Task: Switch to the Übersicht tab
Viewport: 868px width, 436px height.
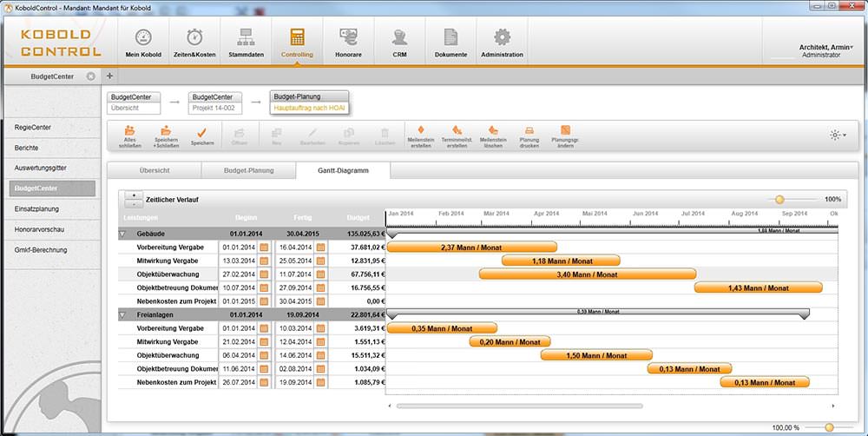Action: pyautogui.click(x=155, y=170)
